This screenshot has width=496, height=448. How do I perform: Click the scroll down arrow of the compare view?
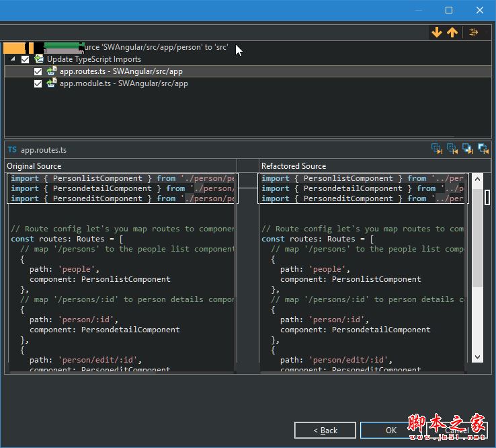477,357
